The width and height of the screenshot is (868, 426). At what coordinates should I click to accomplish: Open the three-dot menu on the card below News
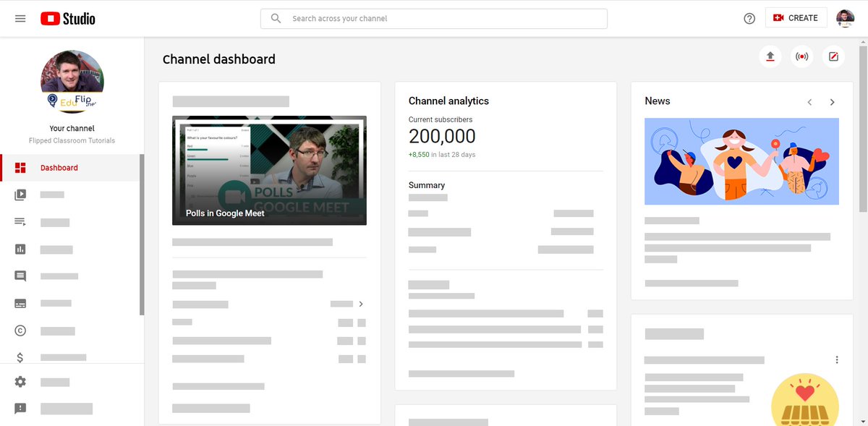(x=837, y=359)
